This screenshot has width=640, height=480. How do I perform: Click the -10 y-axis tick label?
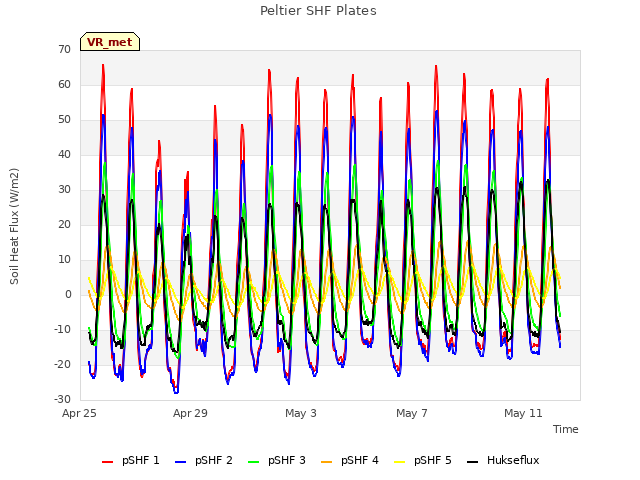pos(63,330)
